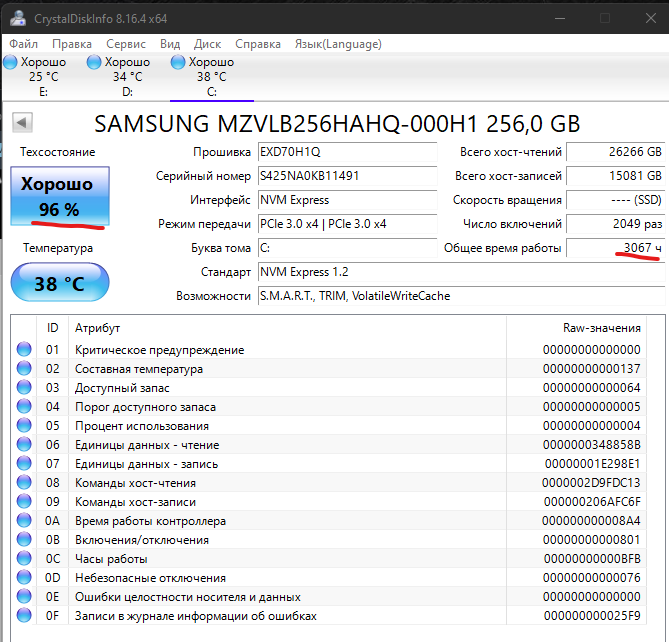Select the Порог доступного запаса row

pos(329,407)
